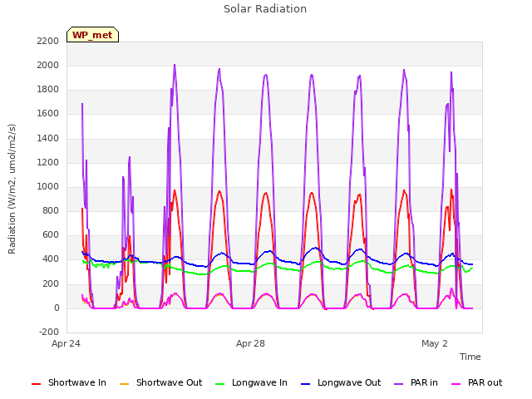Click the 800 y-axis tick label

[51, 210]
